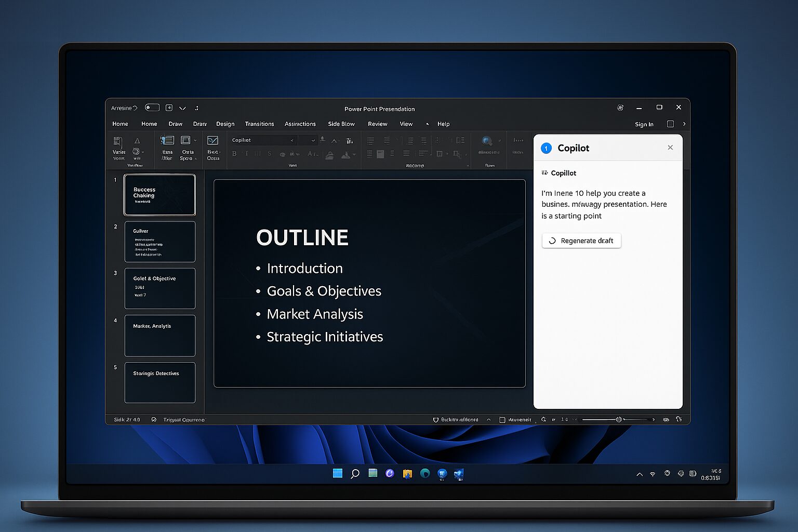Click the Strategic Initiatives bullet text
Image resolution: width=798 pixels, height=532 pixels.
click(325, 337)
